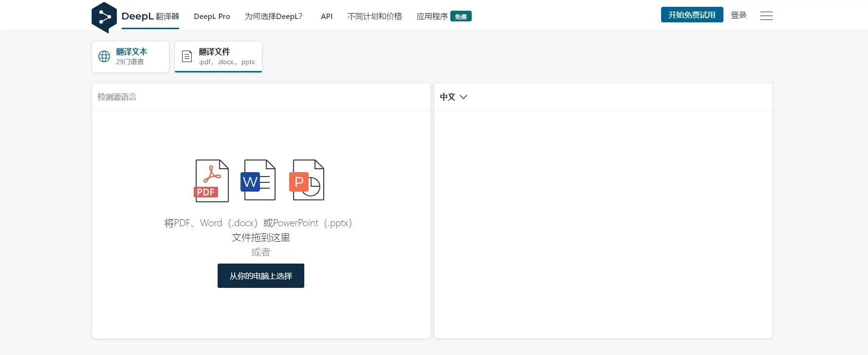Expand the 中文 target language dropdown
868x355 pixels.
click(x=453, y=97)
